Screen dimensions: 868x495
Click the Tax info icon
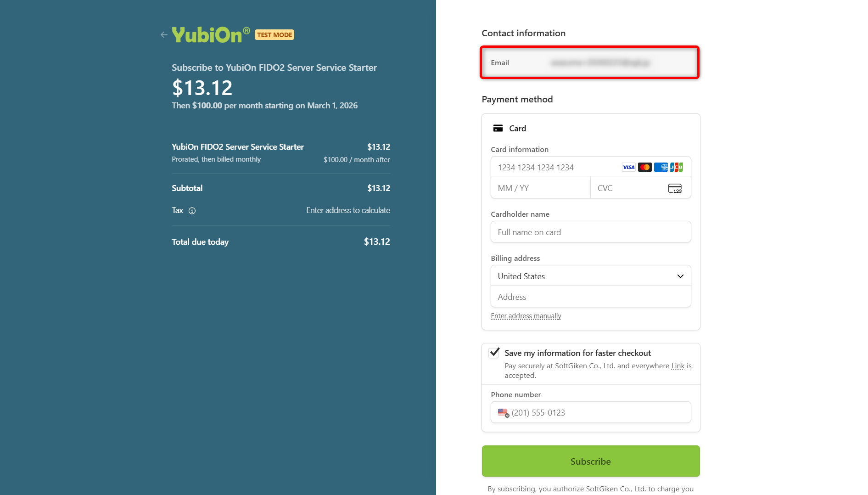click(x=192, y=211)
